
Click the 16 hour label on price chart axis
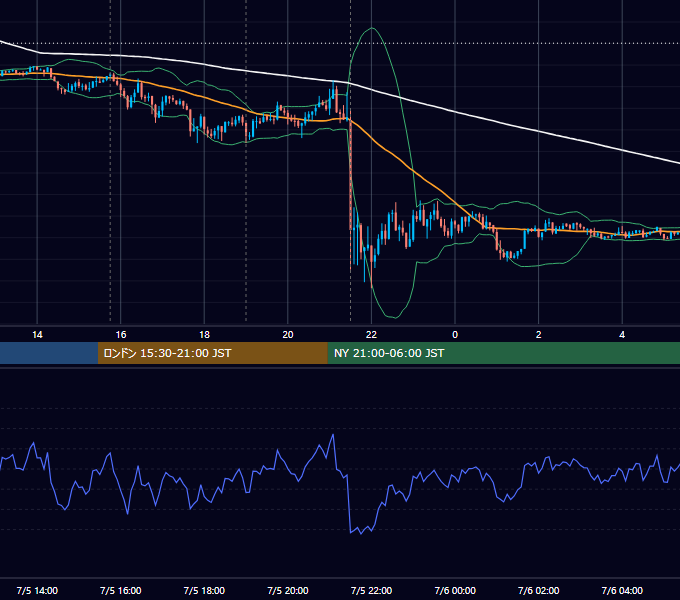coord(121,335)
